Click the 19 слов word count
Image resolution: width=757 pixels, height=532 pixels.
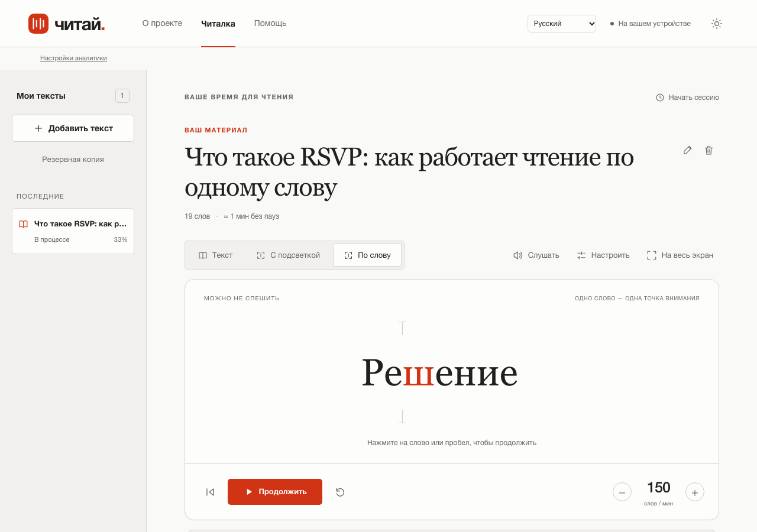[197, 216]
